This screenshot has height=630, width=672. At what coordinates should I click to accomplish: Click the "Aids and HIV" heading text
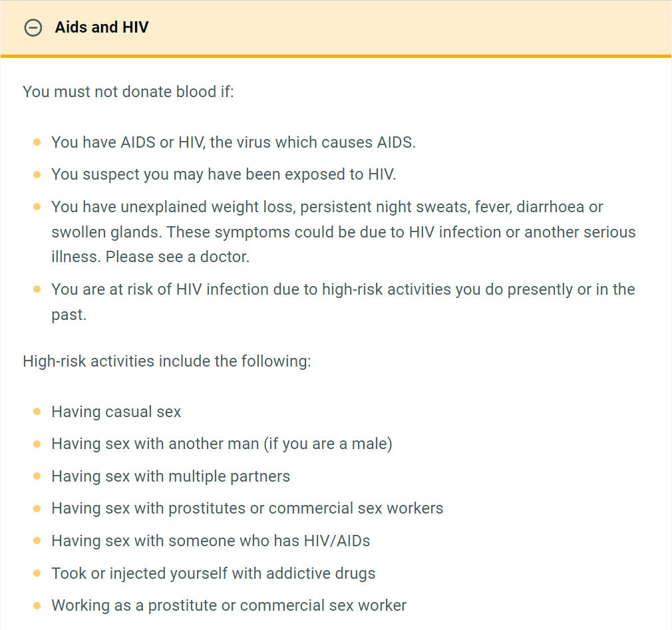pos(102,28)
